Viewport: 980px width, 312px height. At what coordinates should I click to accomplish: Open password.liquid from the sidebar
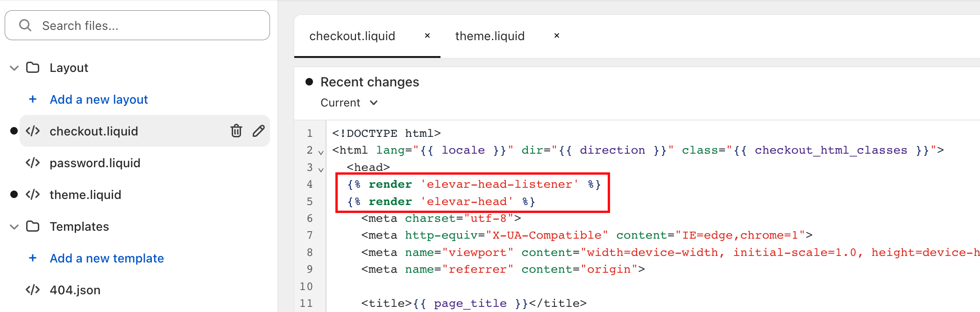pos(95,163)
